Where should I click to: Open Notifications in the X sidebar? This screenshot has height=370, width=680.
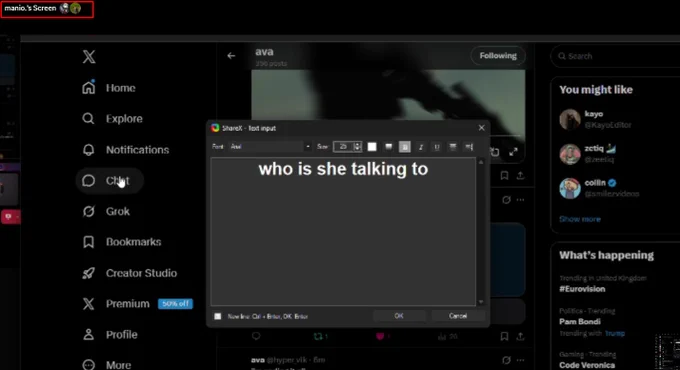pos(125,150)
